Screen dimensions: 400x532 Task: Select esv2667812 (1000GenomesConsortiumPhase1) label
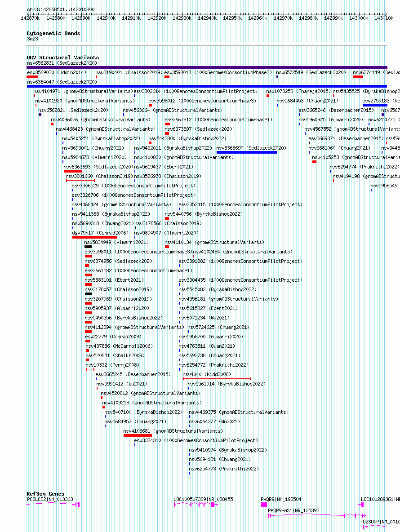click(x=218, y=120)
